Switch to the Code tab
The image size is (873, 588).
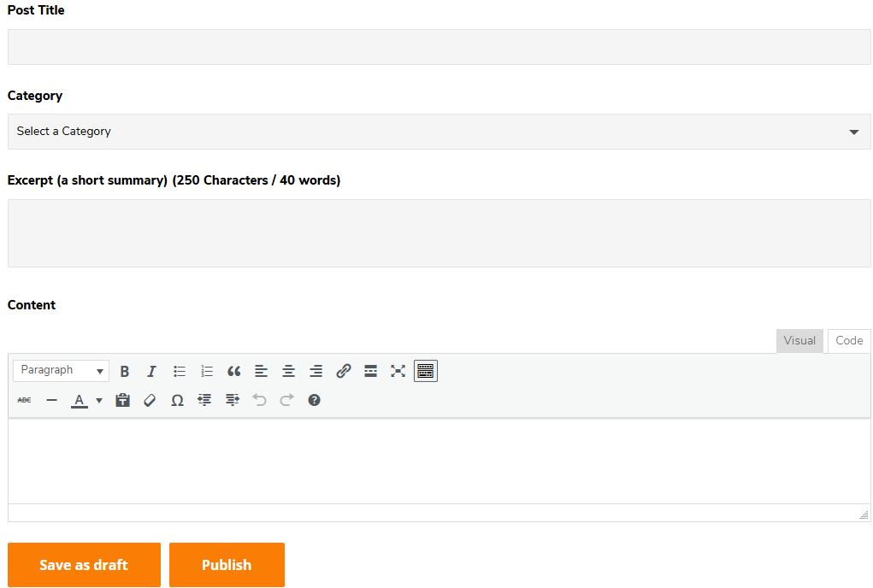[849, 341]
